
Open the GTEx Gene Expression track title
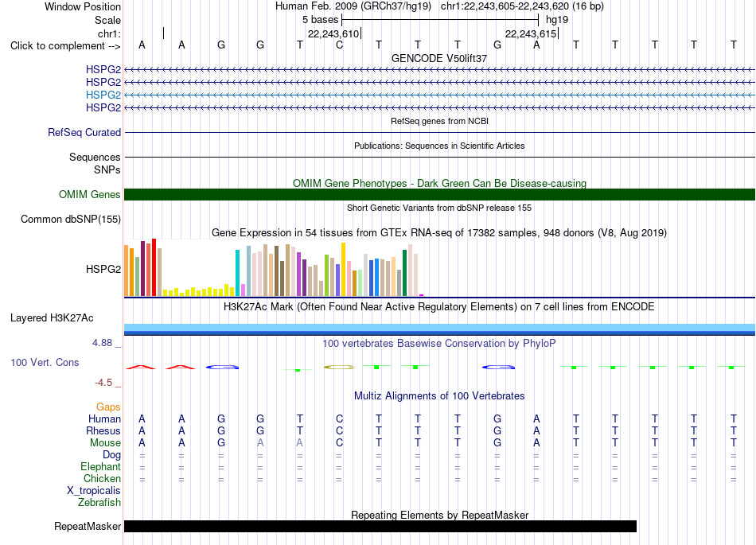[439, 233]
